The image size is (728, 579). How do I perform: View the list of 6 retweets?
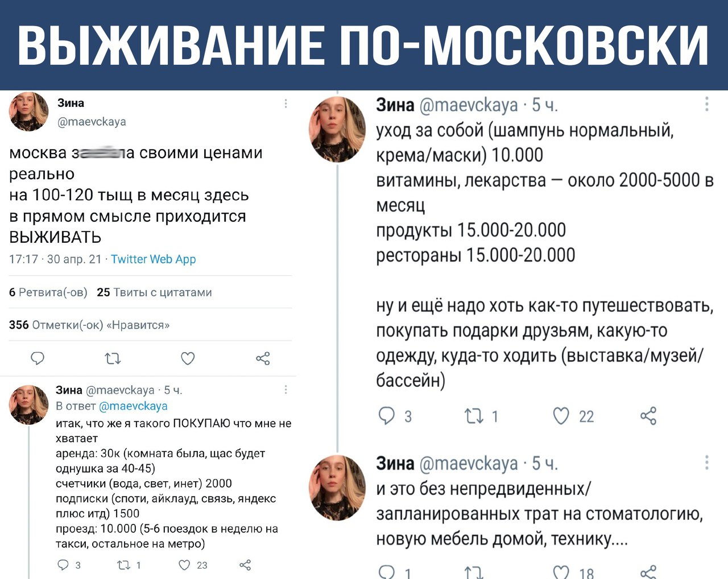tap(48, 292)
